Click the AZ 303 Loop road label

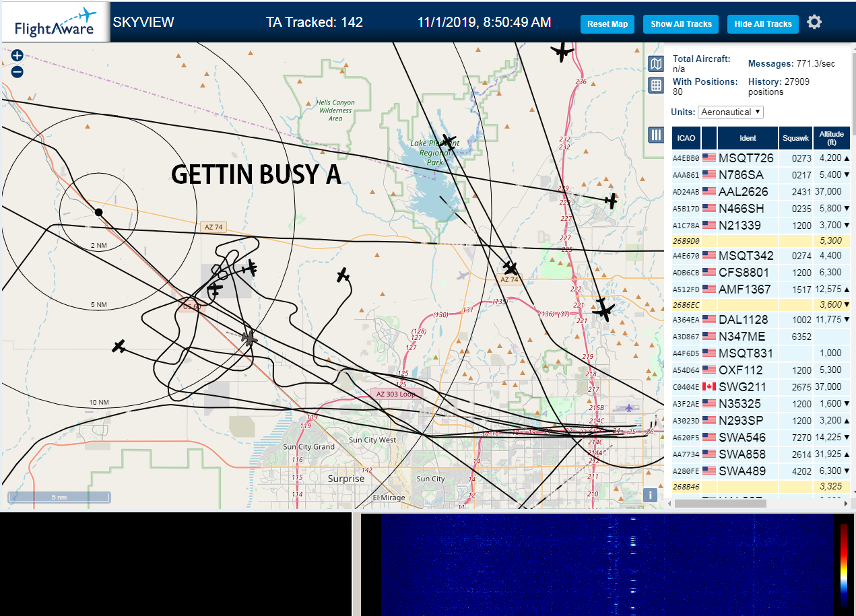click(396, 393)
